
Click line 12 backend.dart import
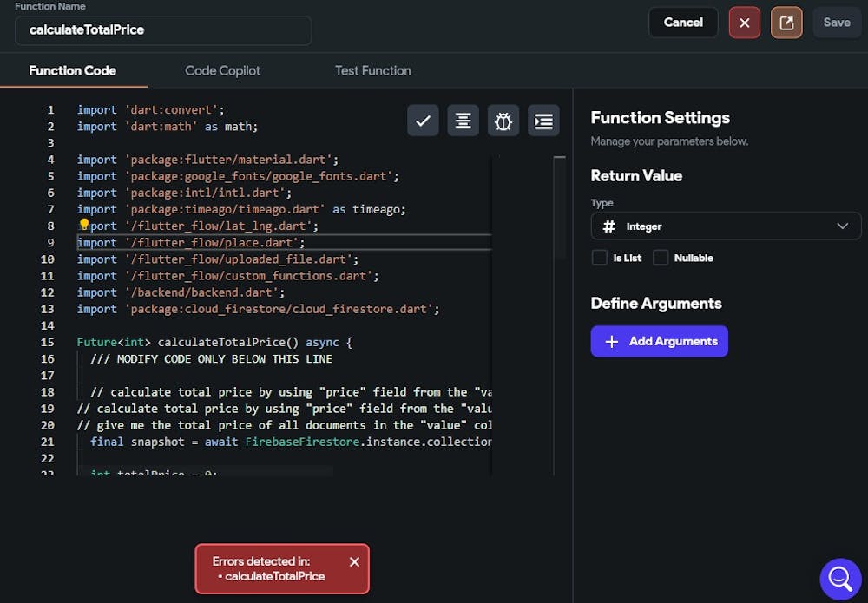click(181, 292)
